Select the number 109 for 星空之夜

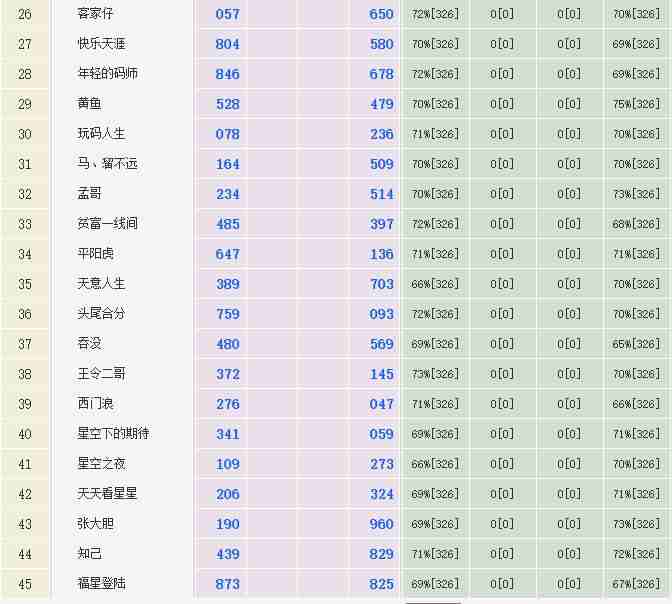(x=227, y=464)
